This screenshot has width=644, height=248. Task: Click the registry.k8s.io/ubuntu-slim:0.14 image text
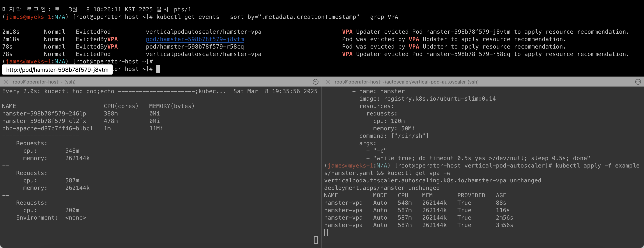click(440, 99)
